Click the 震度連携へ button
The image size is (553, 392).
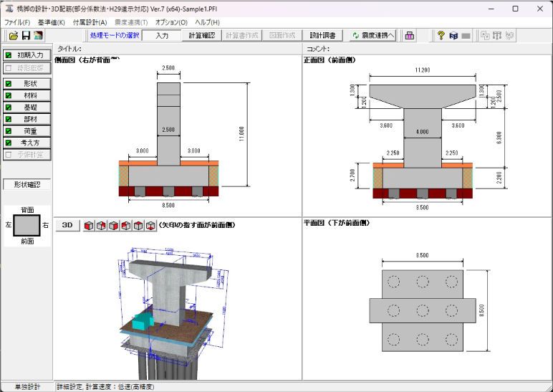point(373,35)
